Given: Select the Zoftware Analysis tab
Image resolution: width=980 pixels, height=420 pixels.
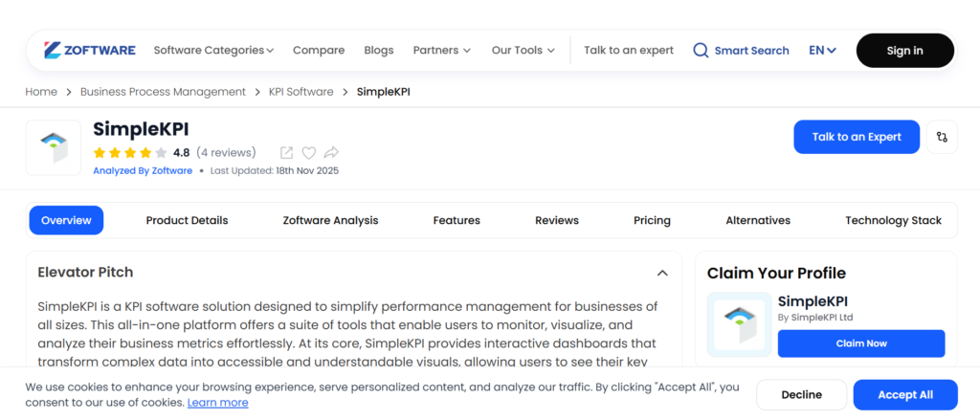Looking at the screenshot, I should 330,220.
